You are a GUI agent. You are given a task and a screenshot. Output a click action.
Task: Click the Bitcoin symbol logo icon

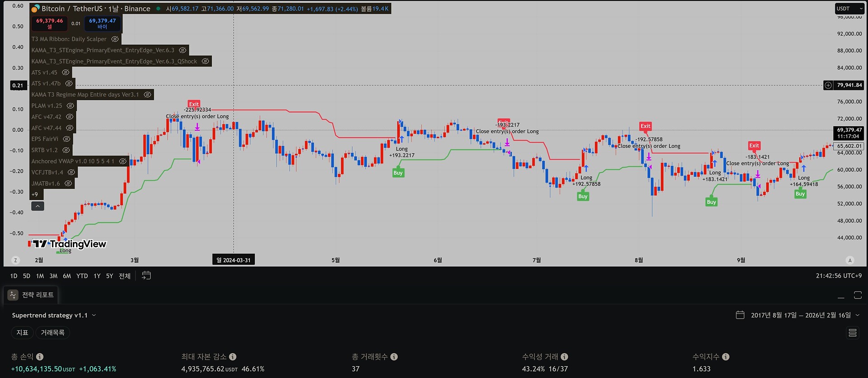[35, 9]
